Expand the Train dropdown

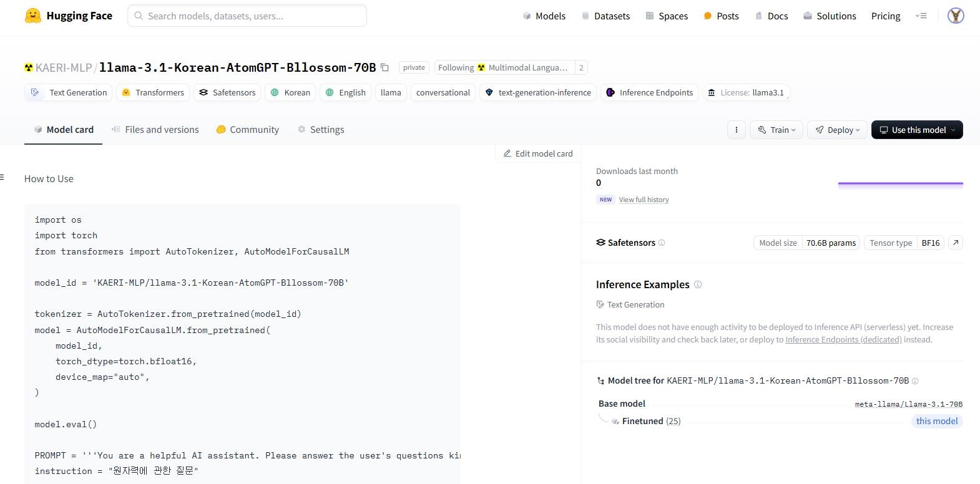(777, 130)
